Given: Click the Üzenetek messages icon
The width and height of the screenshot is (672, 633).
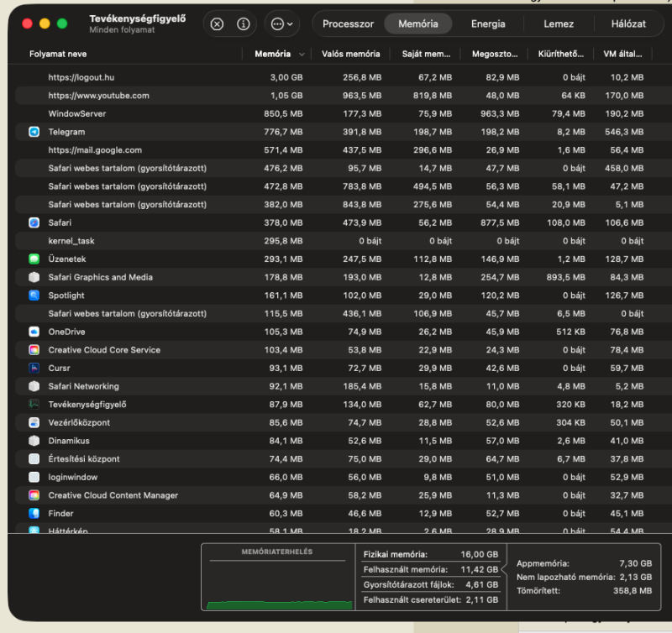Looking at the screenshot, I should 34,259.
